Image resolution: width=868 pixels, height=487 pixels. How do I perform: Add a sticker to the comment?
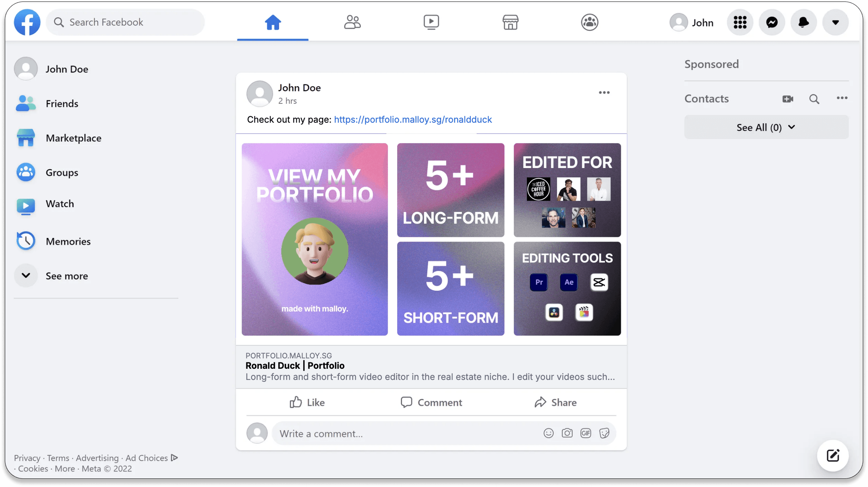(x=604, y=433)
